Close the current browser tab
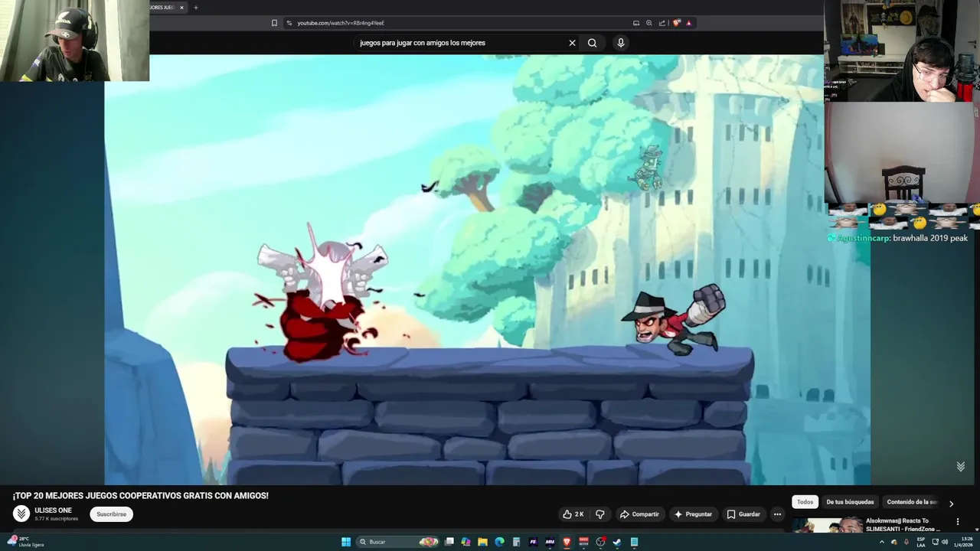This screenshot has width=980, height=551. pos(181,8)
